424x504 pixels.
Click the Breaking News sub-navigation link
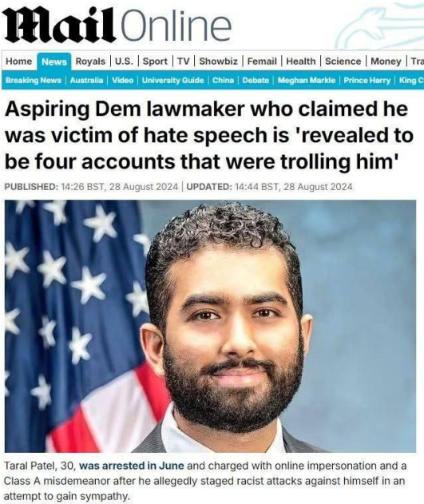click(x=34, y=80)
